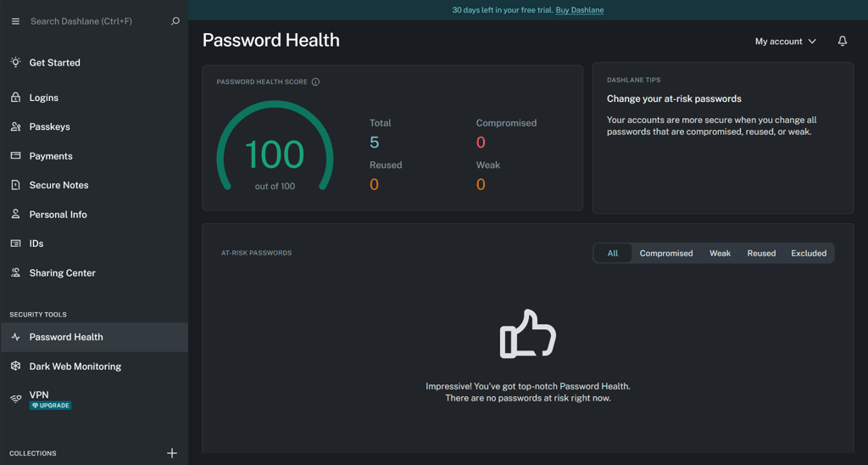Open IDs section in sidebar
The width and height of the screenshot is (868, 465).
(36, 244)
